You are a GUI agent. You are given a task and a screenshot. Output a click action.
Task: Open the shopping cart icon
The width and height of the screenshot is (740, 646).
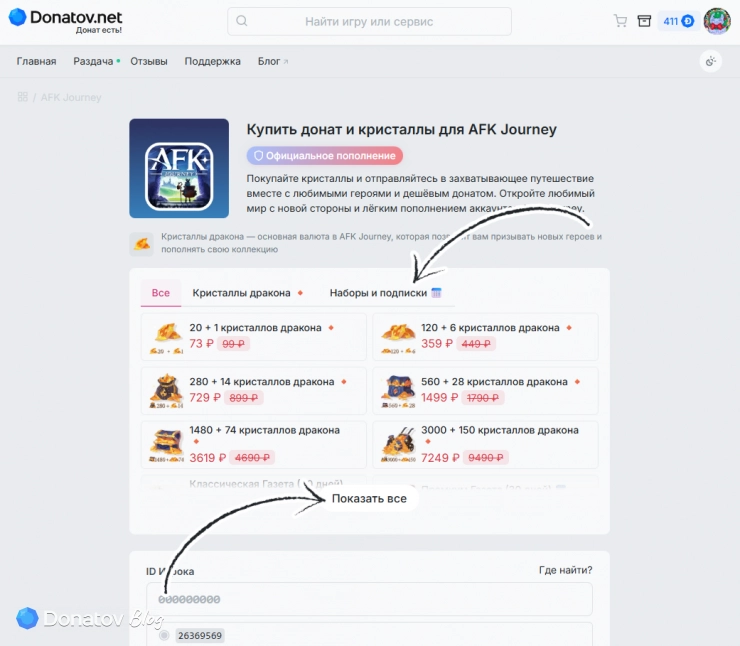(620, 21)
